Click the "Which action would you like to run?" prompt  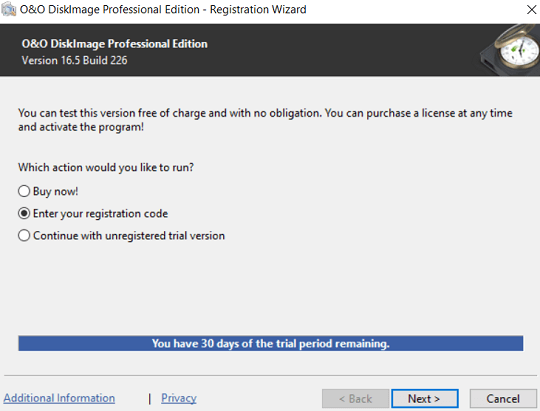[106, 167]
